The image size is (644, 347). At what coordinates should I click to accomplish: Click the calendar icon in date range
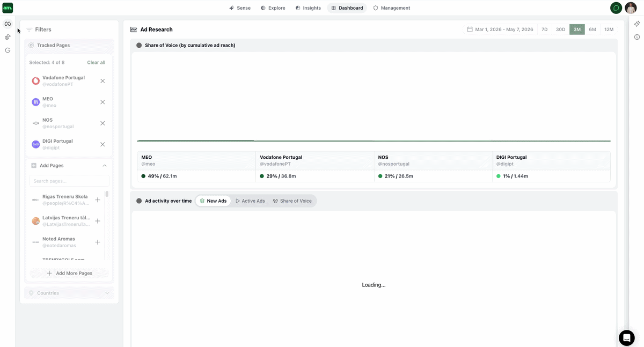pos(470,29)
